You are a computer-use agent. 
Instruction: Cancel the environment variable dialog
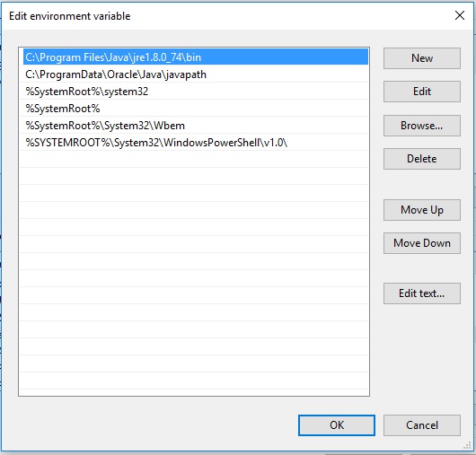pyautogui.click(x=421, y=425)
